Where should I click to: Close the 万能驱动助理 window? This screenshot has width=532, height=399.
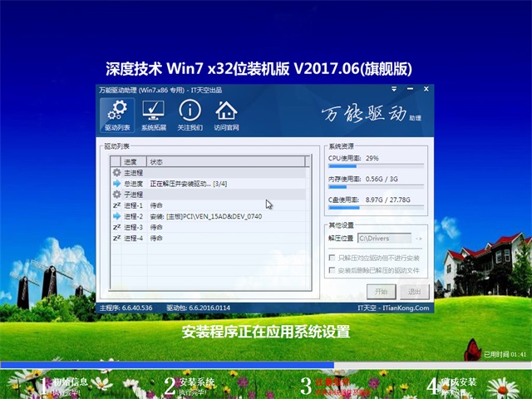pos(426,89)
